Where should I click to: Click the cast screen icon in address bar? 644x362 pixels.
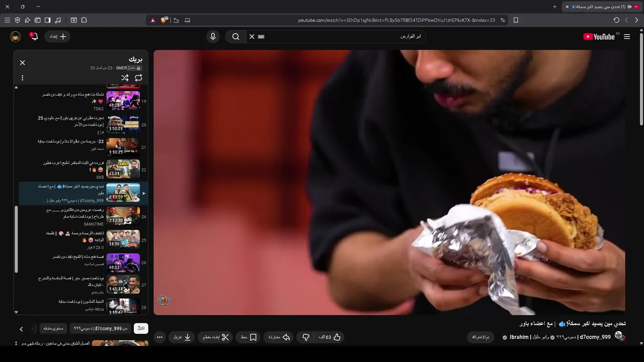click(x=187, y=20)
